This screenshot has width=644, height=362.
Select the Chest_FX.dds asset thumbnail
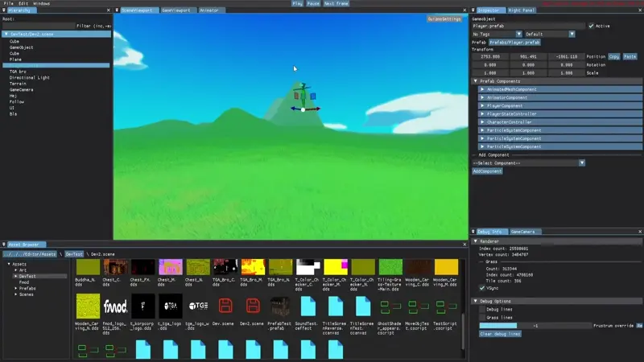(x=143, y=267)
